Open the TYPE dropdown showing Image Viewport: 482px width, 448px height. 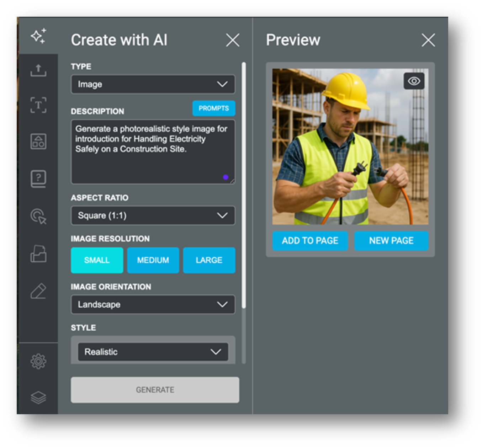tap(153, 84)
